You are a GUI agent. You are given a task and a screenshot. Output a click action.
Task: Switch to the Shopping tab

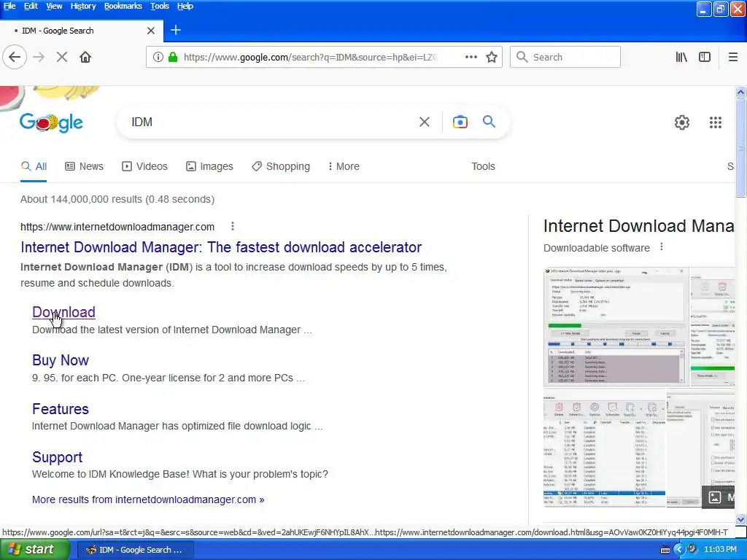click(281, 166)
